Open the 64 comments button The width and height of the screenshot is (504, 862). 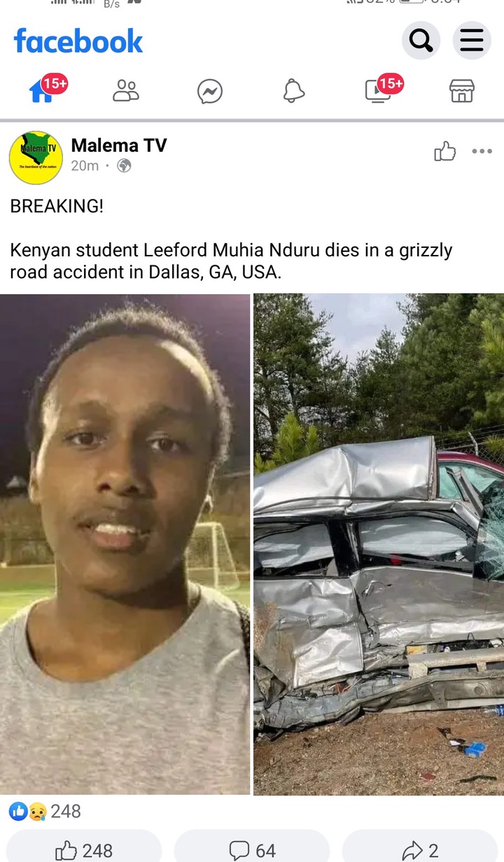[252, 849]
